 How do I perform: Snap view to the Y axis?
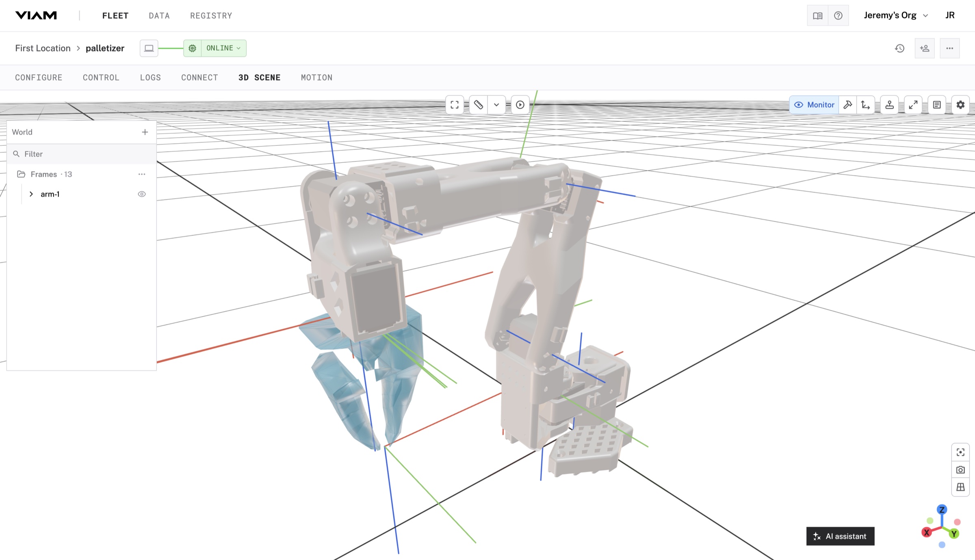pyautogui.click(x=954, y=534)
